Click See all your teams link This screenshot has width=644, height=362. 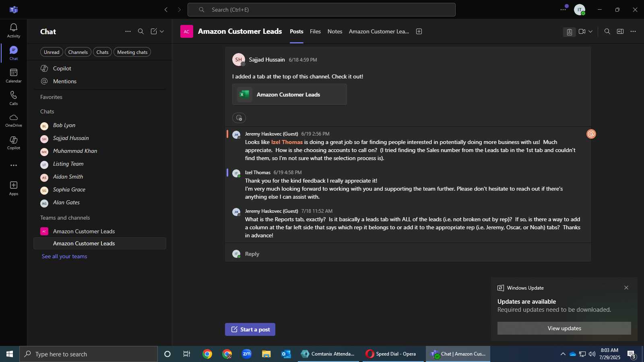pyautogui.click(x=64, y=256)
